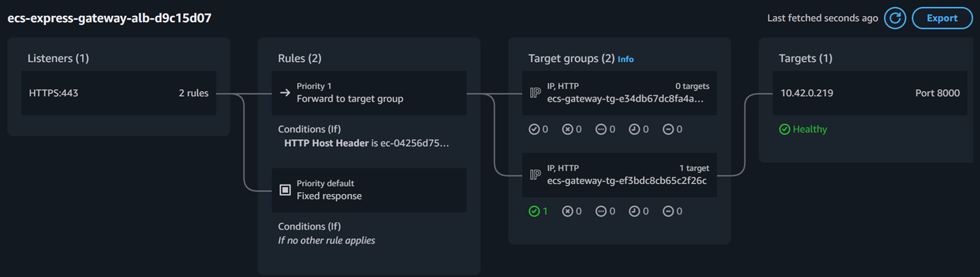Click the 'Target groups (2)' heading
Screen dimensions: 980x277
click(x=571, y=58)
